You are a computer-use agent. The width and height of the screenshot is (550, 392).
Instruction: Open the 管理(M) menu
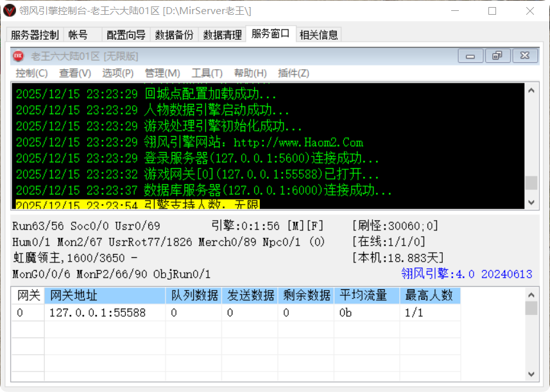point(162,72)
